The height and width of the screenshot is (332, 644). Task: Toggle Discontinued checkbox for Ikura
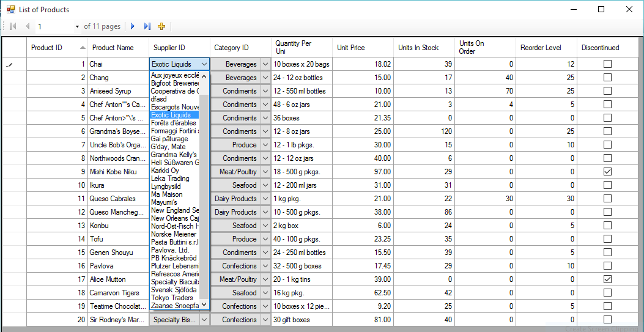tap(607, 185)
